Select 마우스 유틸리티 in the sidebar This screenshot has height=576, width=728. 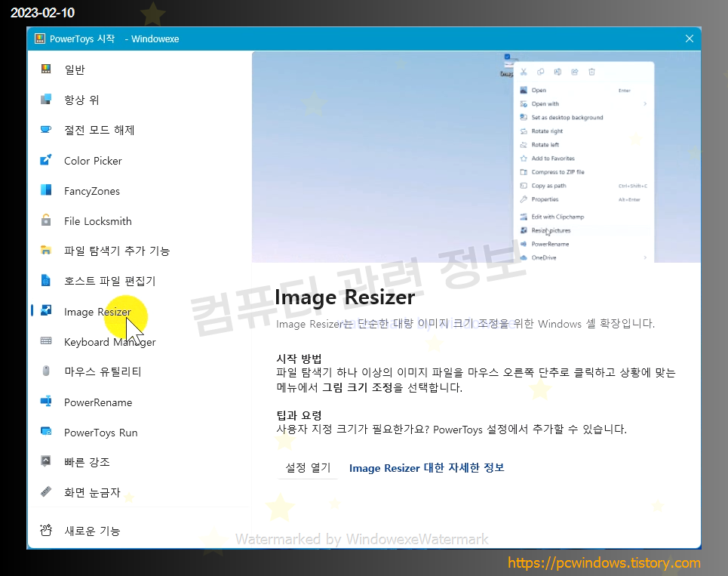coord(103,371)
